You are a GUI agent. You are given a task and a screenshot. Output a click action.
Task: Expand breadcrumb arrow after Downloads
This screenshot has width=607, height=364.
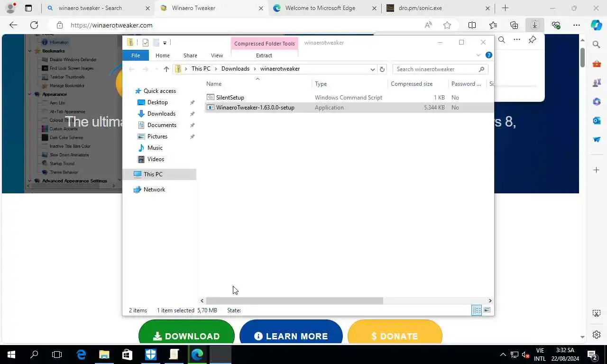(x=255, y=69)
